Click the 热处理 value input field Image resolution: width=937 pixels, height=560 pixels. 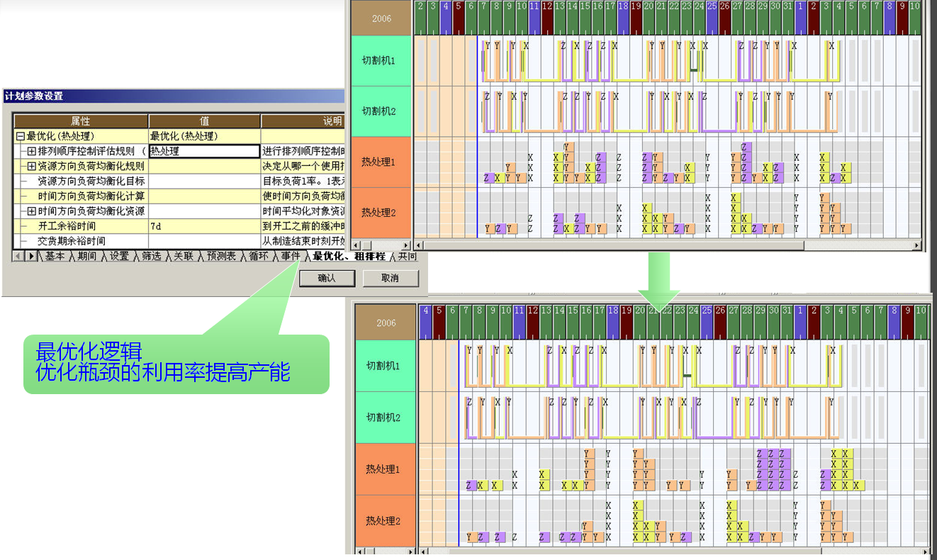[204, 151]
